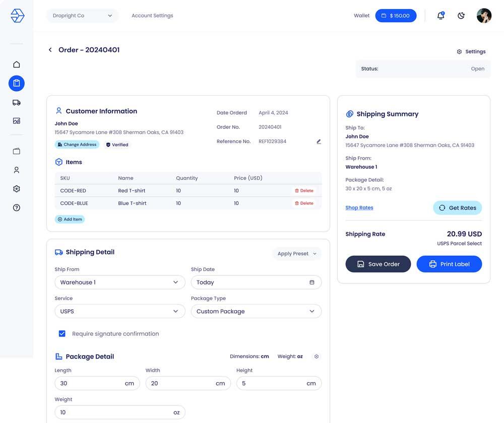Open Account Settings in top bar
The height and width of the screenshot is (423, 504).
point(152,16)
